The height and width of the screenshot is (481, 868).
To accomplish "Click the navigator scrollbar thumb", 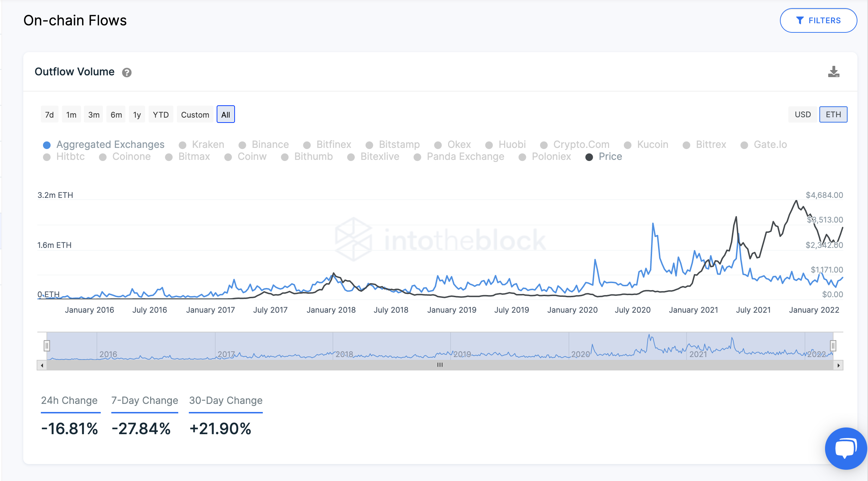I will [440, 365].
